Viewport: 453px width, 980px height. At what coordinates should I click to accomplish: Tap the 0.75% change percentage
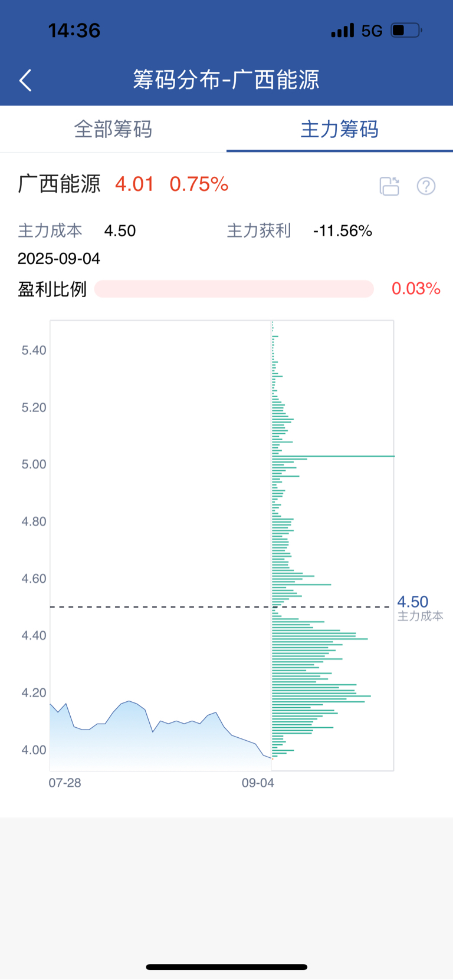pos(199,184)
